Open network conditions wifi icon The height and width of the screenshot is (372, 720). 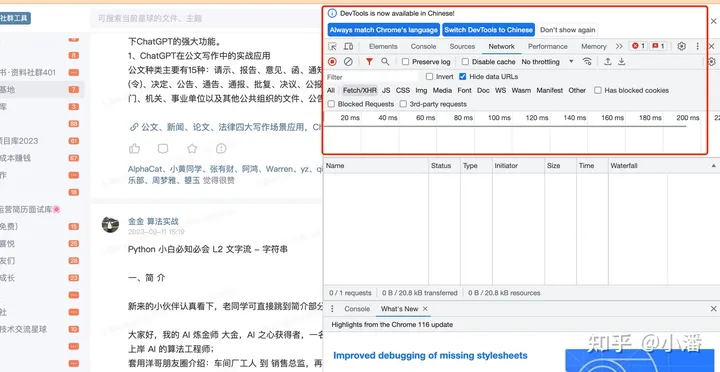[x=587, y=62]
